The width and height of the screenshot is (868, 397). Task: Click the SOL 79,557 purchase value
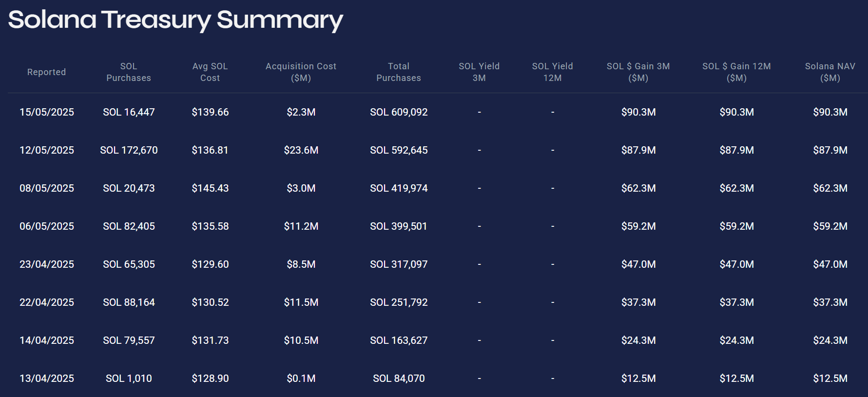(x=129, y=340)
